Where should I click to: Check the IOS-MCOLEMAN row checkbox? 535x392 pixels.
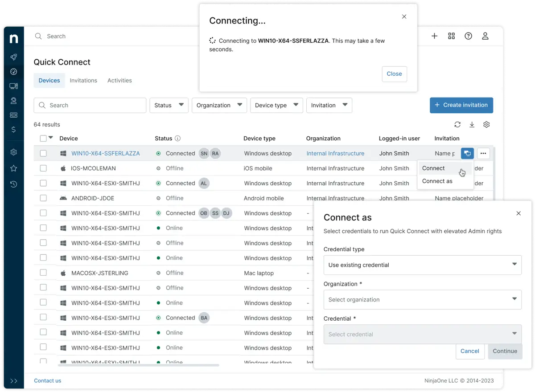coord(43,168)
